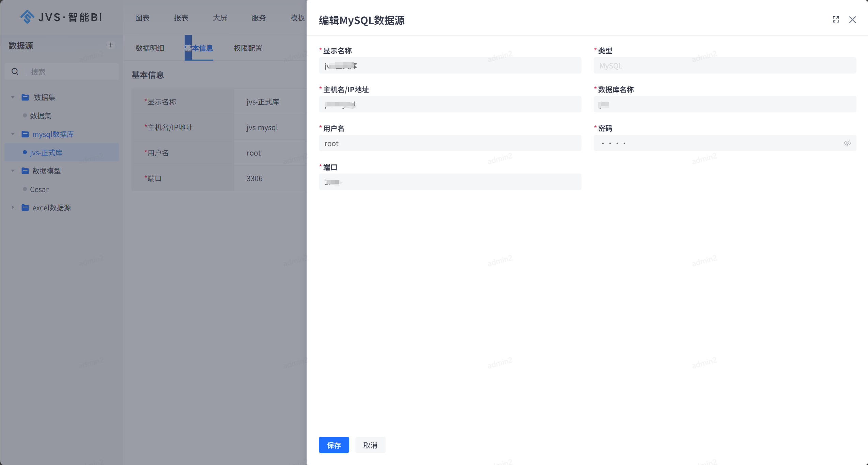The width and height of the screenshot is (868, 465).
Task: Collapse the mysql数据库 tree branch
Action: pos(13,134)
